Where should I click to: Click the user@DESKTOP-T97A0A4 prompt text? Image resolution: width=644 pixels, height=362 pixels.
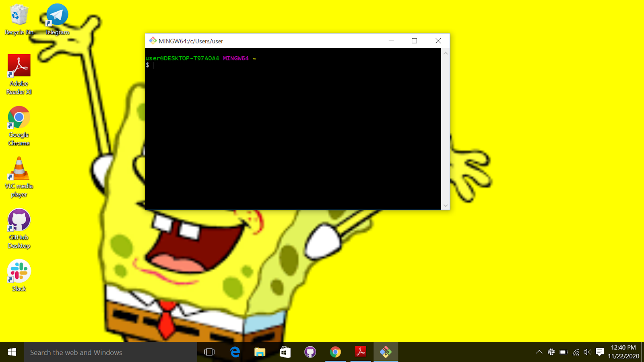[182, 58]
